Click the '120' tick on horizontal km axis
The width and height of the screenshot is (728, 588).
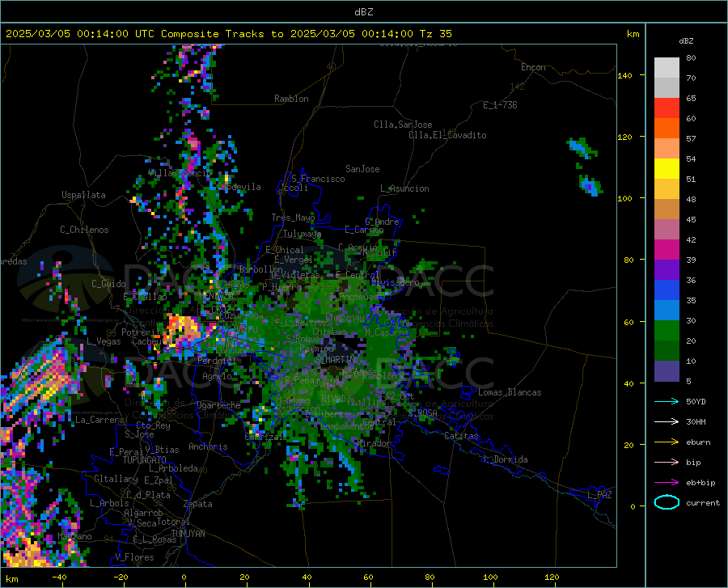click(x=552, y=577)
